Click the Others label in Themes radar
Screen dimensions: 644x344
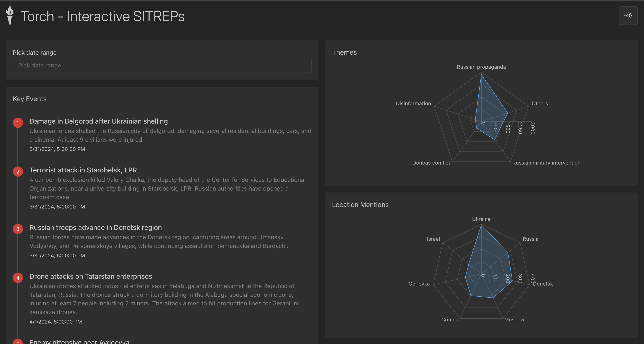point(539,103)
